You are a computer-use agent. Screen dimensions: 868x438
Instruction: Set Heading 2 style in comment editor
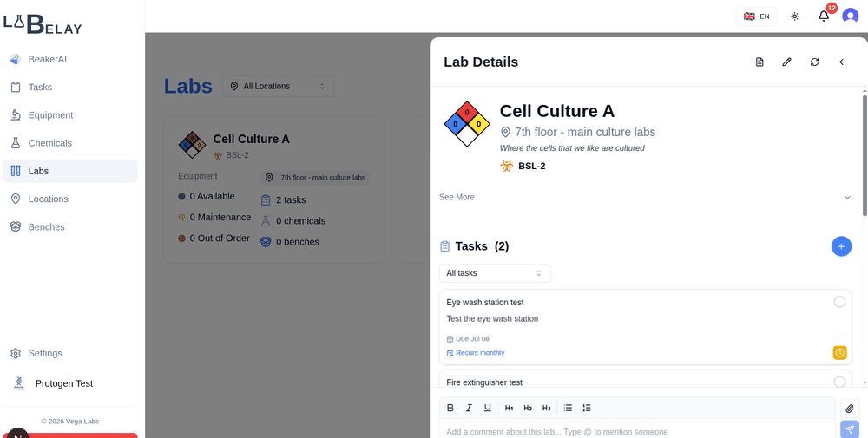point(528,408)
